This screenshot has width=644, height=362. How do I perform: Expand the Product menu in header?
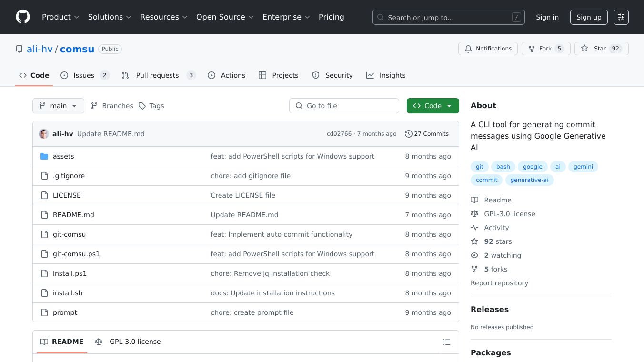(60, 17)
